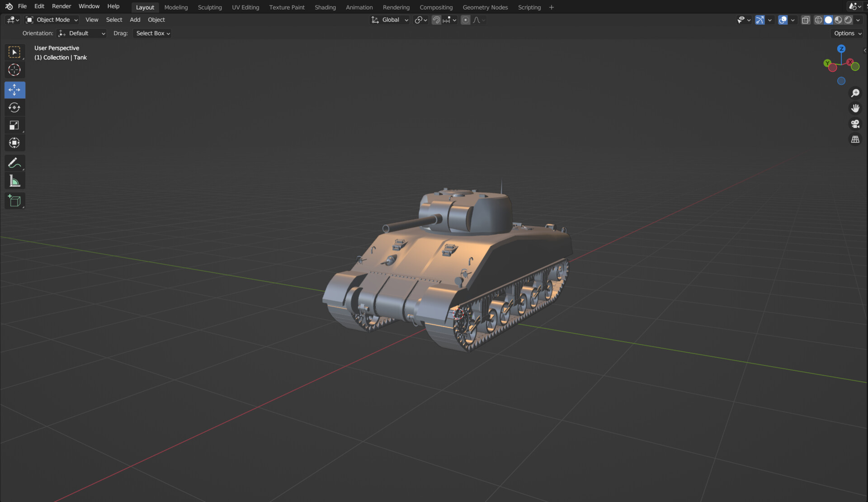This screenshot has height=502, width=868.
Task: Enable Toggle X-Ray in the header
Action: pos(806,19)
